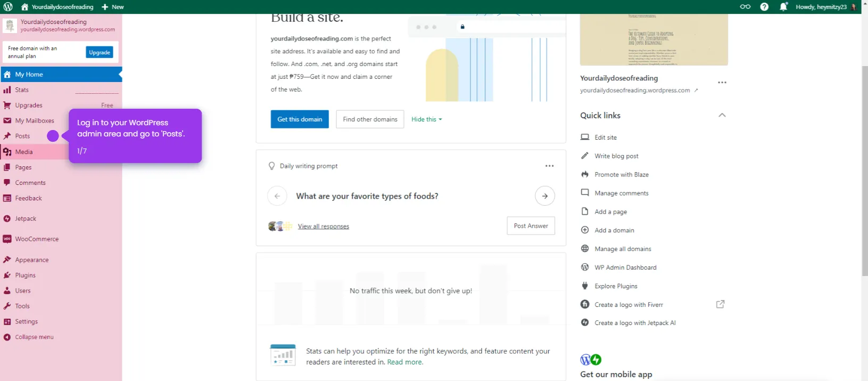Screen dimensions: 868x381
Task: Click the My Mailboxes envelope icon
Action: [7, 121]
